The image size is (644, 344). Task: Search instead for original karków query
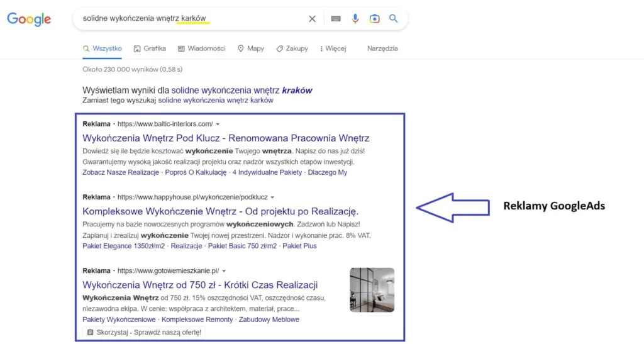(216, 100)
